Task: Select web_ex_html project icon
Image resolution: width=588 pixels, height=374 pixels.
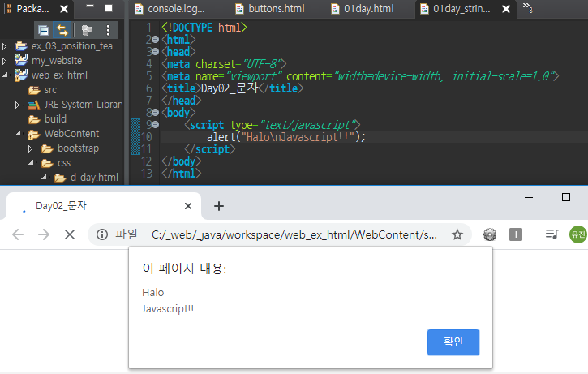Action: pos(21,75)
